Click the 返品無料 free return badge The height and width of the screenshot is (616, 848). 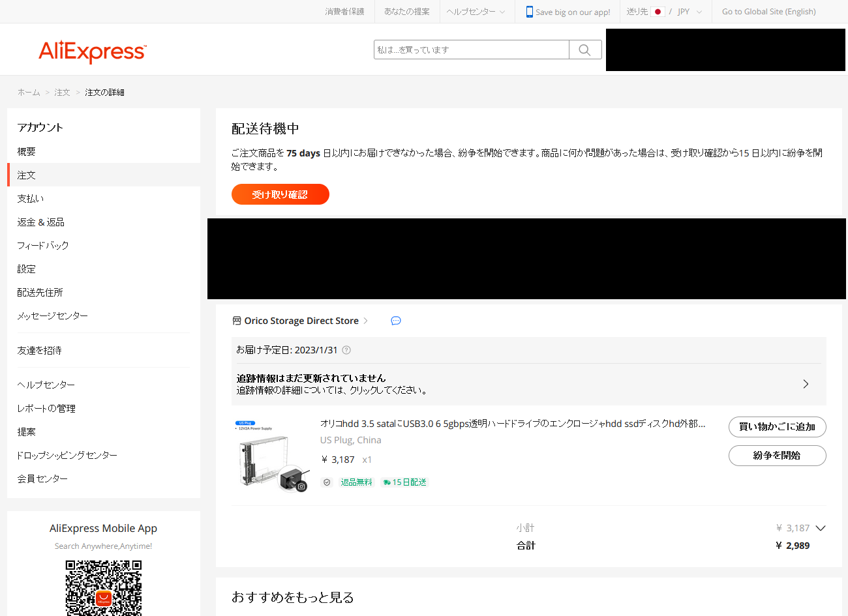click(356, 482)
